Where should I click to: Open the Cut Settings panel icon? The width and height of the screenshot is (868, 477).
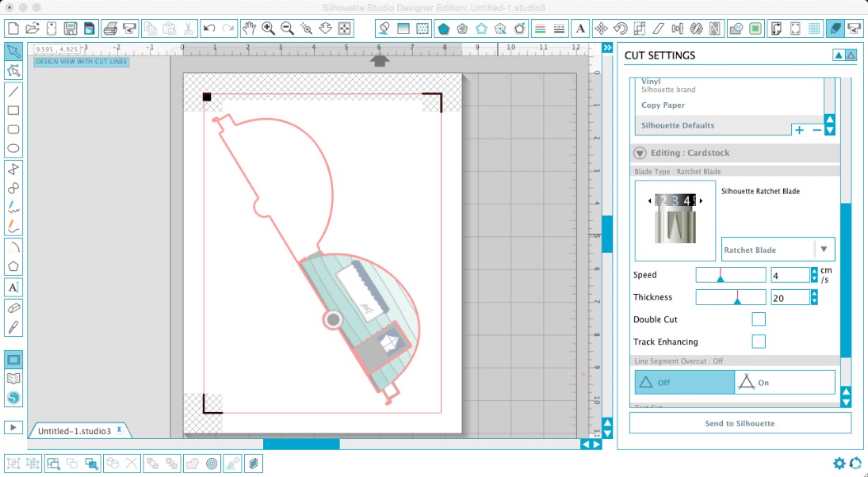pos(835,29)
